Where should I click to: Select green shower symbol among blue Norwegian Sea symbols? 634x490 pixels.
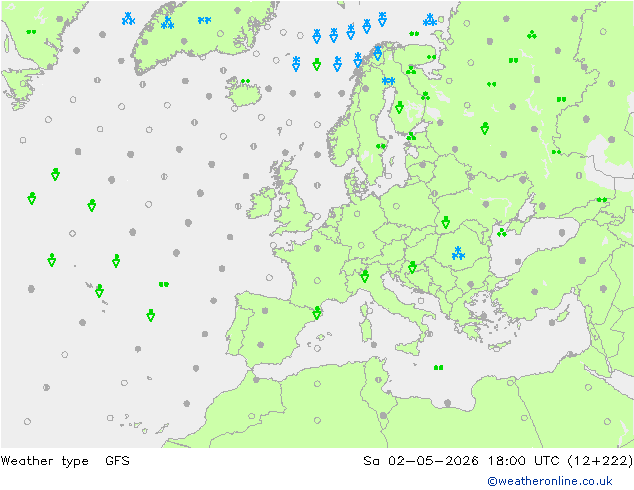[317, 64]
